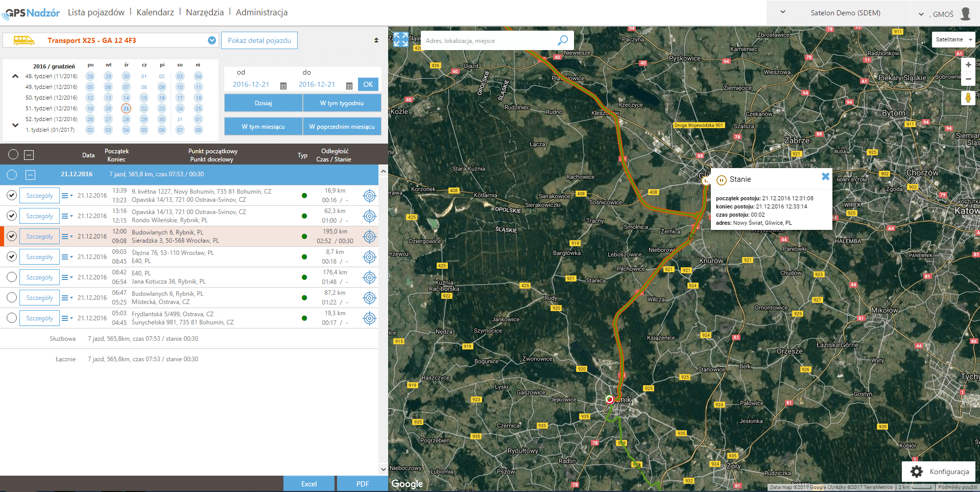Viewport: 980px width, 492px height.
Task: Uncheck the 13:16 Opavská trip
Action: tap(12, 216)
